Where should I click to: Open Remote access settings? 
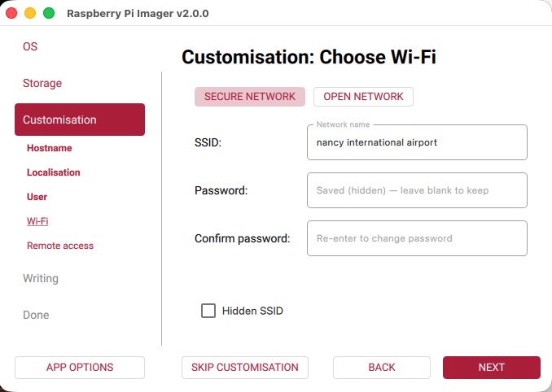[60, 246]
